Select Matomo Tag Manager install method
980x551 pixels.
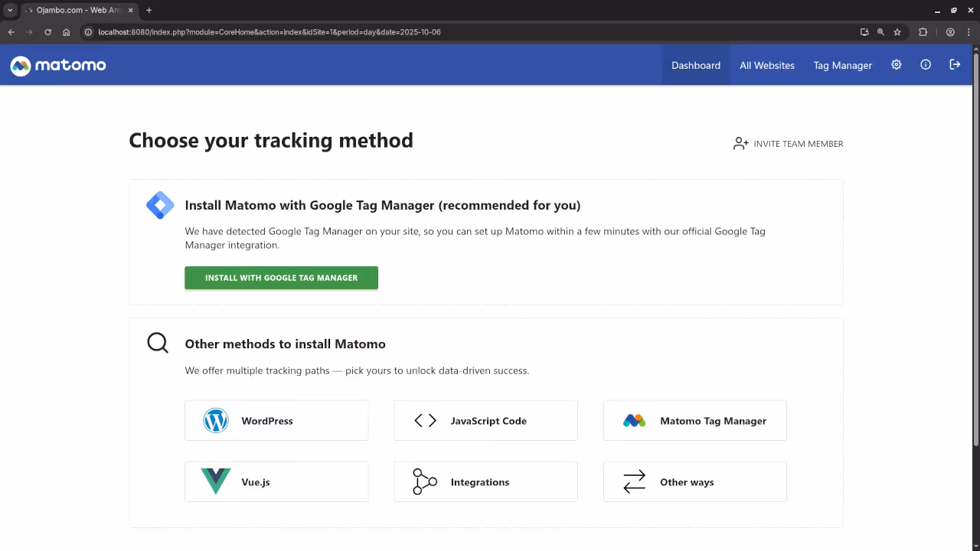[694, 421]
